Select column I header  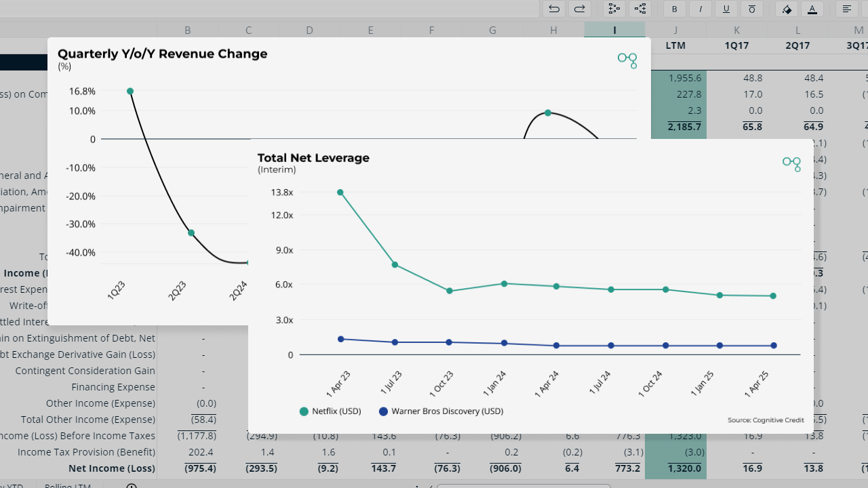[614, 30]
